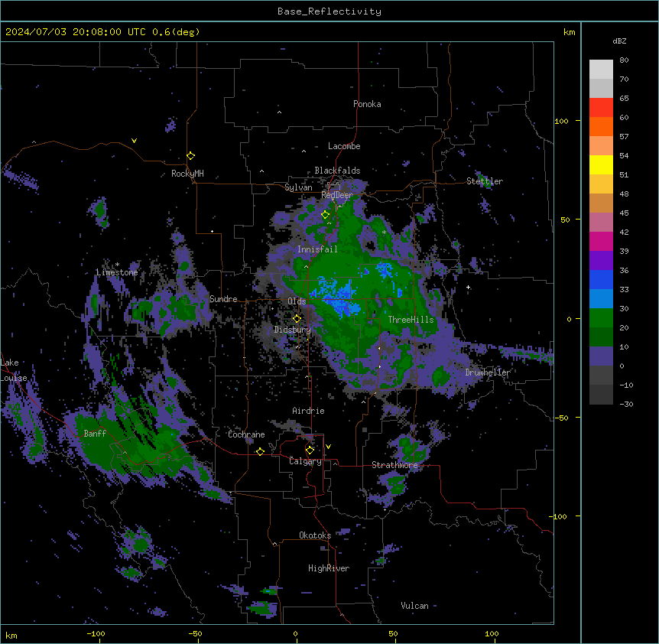Click the yellow v marker east of Calgary

[328, 447]
